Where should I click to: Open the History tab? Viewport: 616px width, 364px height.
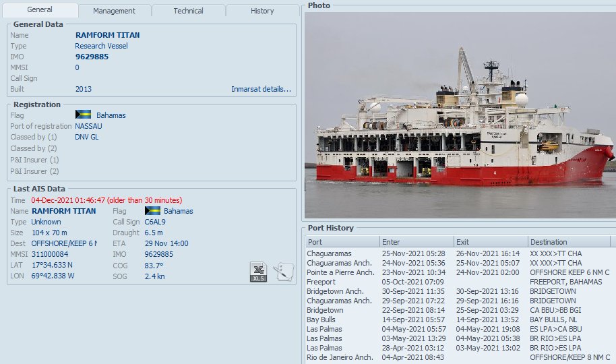click(262, 11)
